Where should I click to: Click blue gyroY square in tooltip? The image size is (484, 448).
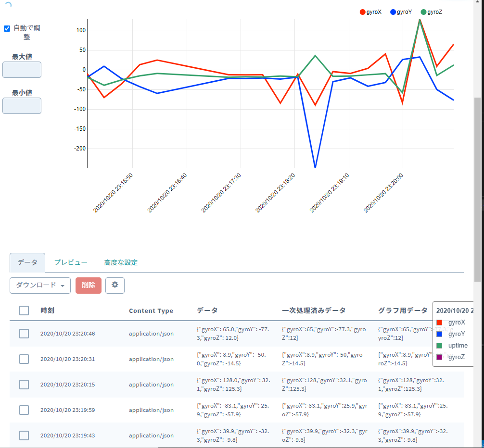439,334
